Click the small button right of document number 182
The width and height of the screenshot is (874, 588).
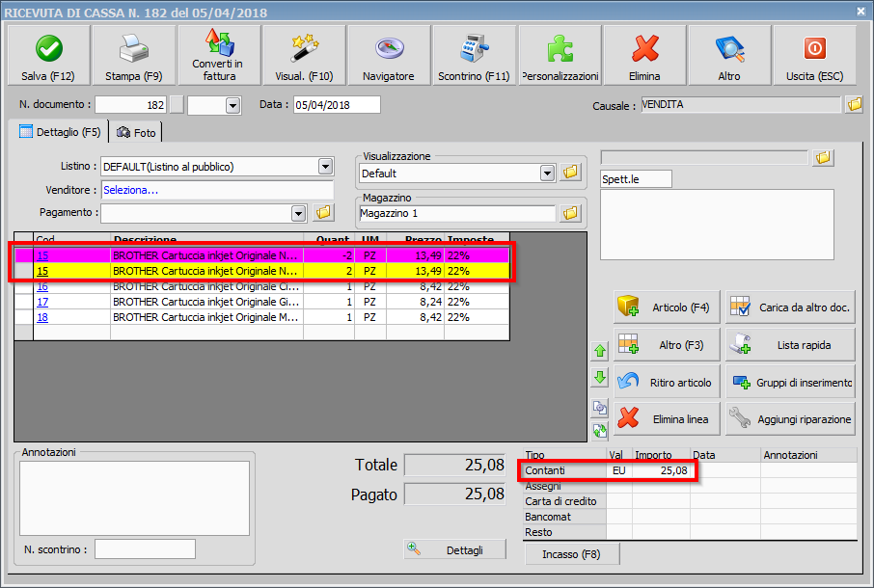[177, 105]
